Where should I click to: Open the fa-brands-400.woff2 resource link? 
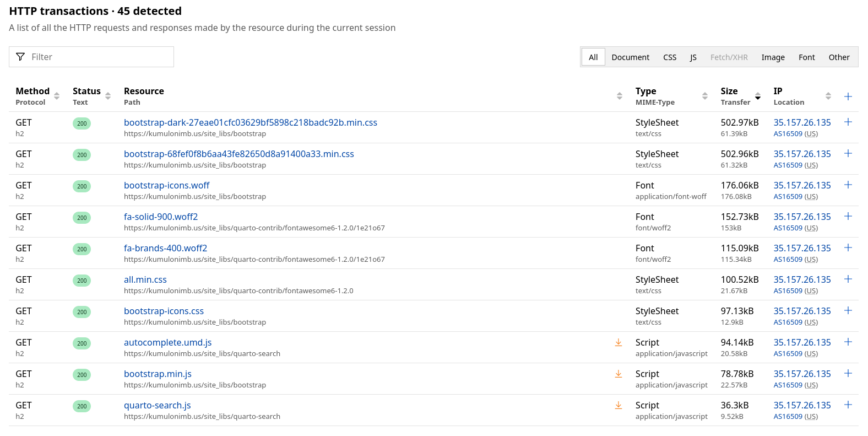pos(165,248)
